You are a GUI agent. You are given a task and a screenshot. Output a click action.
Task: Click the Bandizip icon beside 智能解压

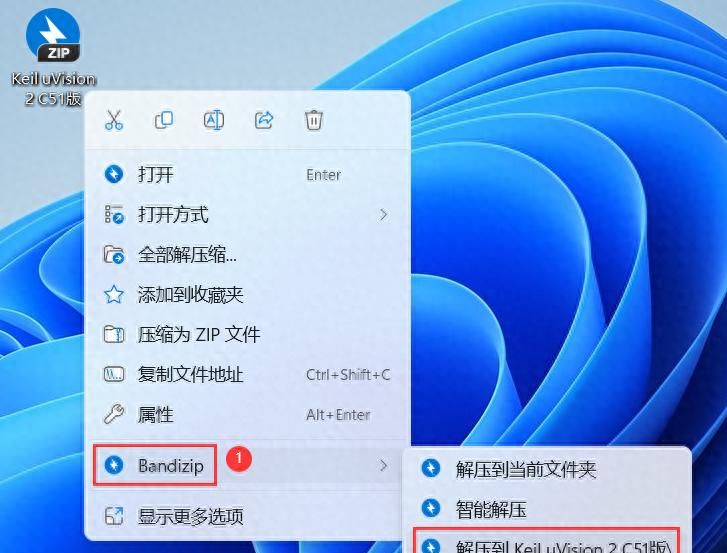431,508
